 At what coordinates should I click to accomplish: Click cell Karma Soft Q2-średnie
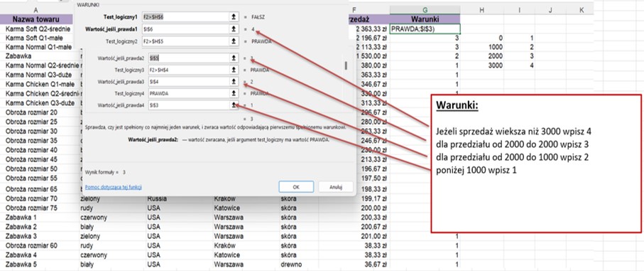coord(38,28)
